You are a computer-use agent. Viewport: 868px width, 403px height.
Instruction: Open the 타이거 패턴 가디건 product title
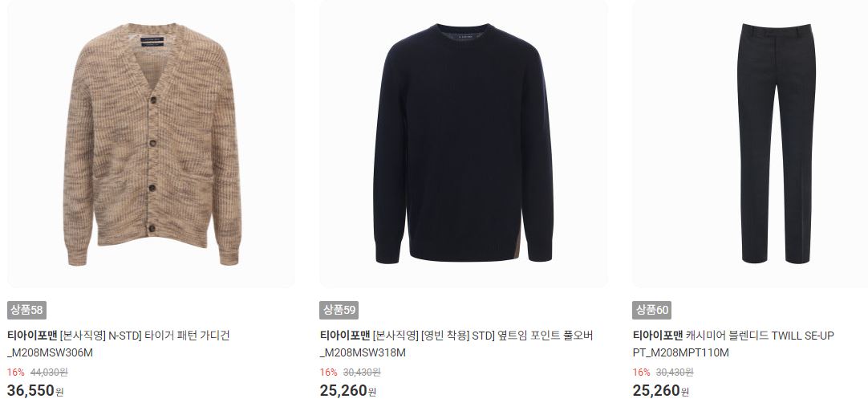pos(189,336)
